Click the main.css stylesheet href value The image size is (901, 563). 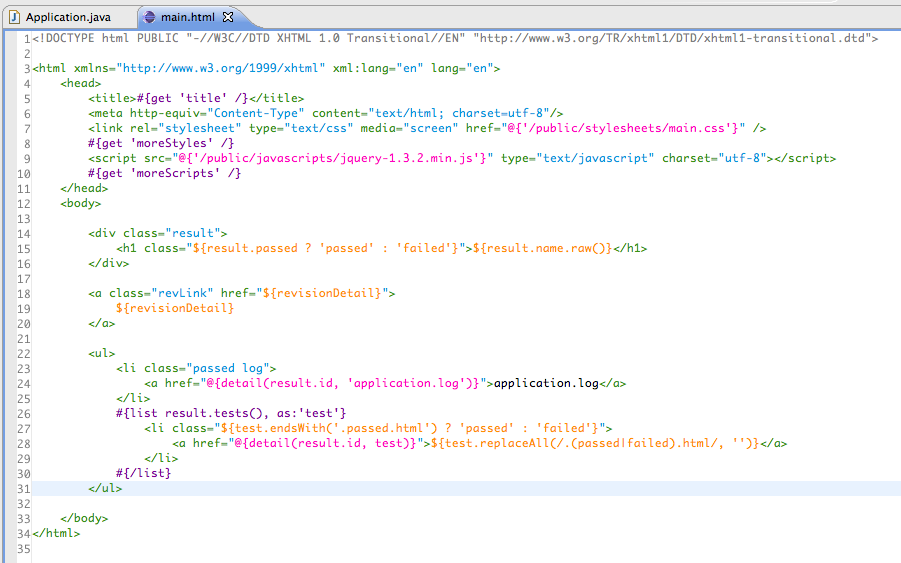[x=642, y=128]
